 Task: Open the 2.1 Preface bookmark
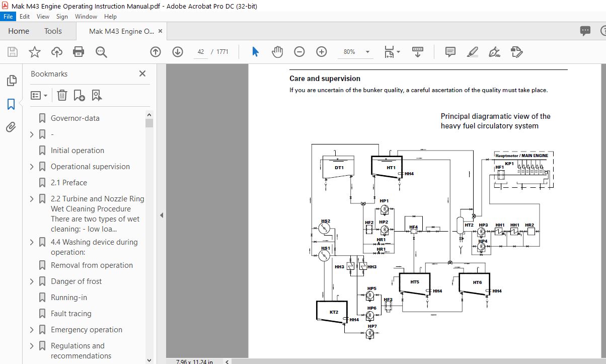[69, 183]
